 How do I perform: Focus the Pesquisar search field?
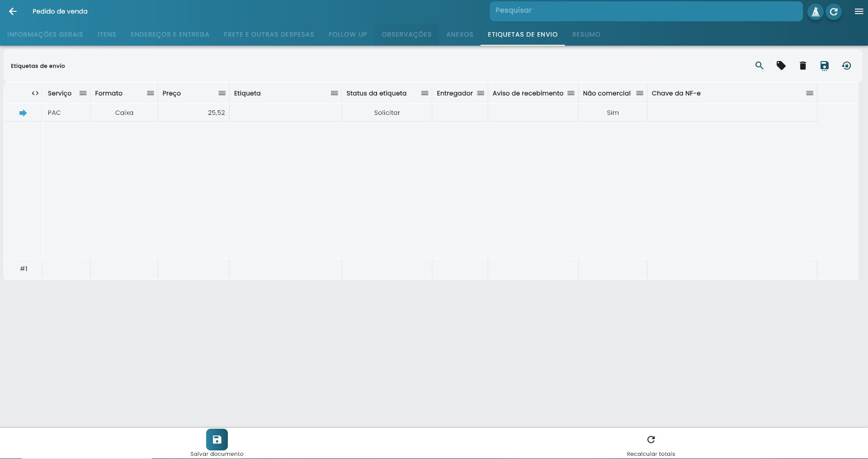click(646, 11)
